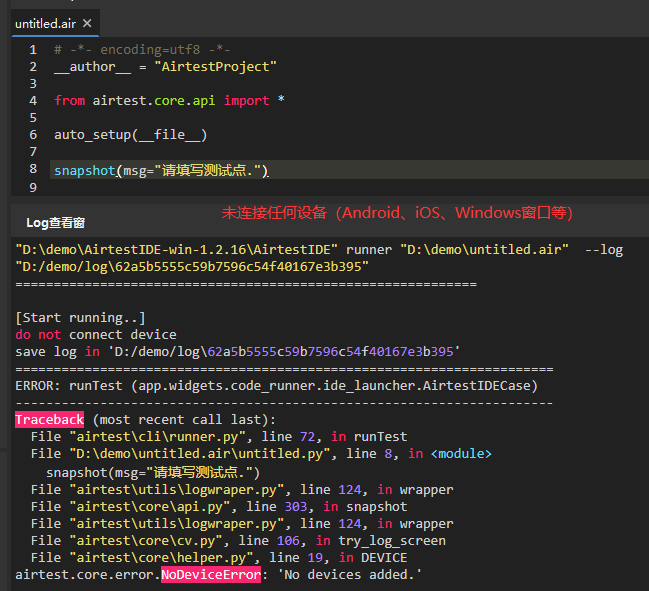
Task: Click line number 9 in the gutter
Action: (x=33, y=187)
